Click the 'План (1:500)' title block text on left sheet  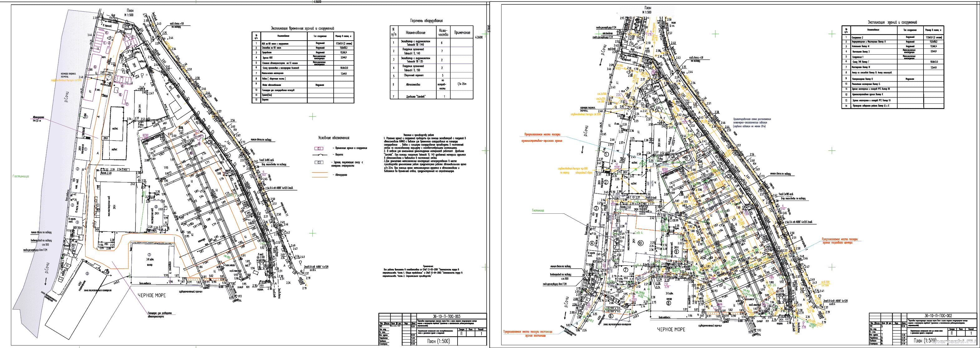point(438,341)
